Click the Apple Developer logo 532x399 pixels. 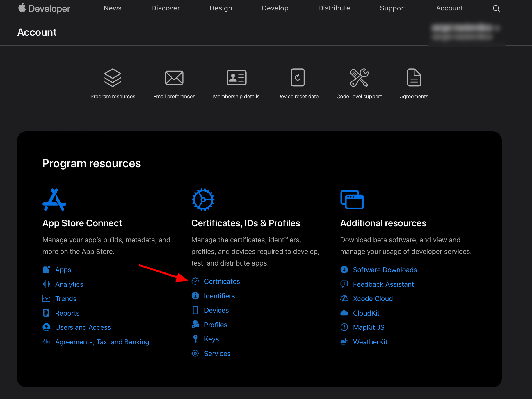[x=44, y=8]
